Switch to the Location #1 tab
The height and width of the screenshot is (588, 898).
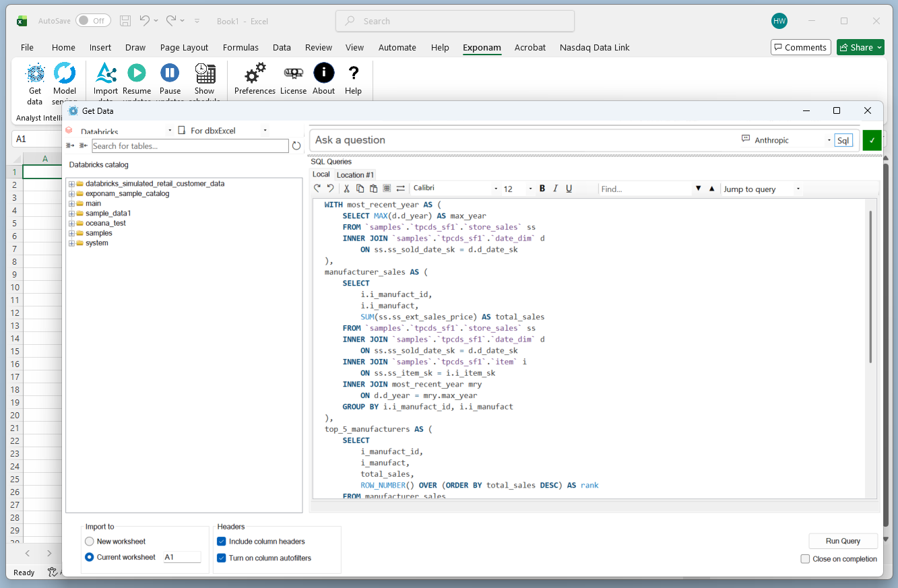click(355, 174)
